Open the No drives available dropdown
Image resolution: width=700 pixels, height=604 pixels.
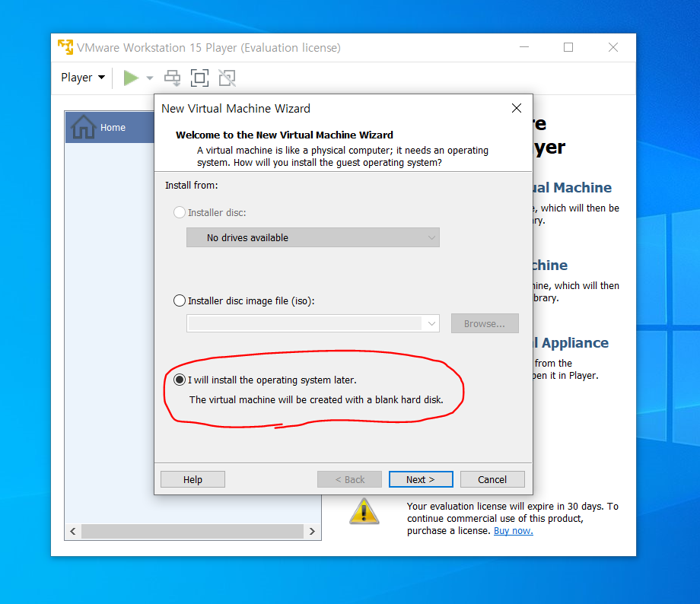[313, 237]
